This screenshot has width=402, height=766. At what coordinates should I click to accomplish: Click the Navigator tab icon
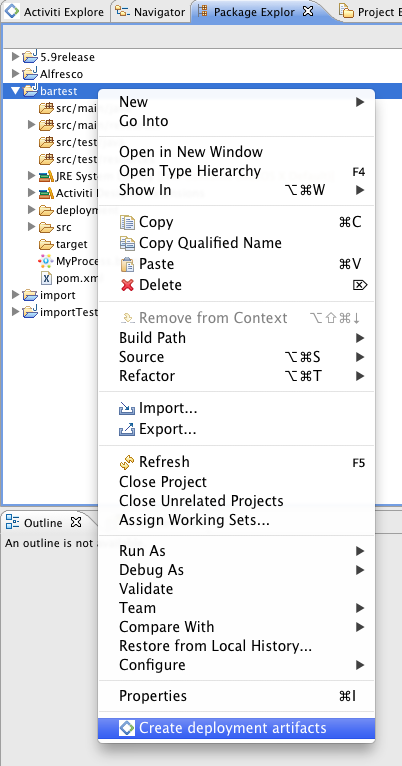point(123,12)
